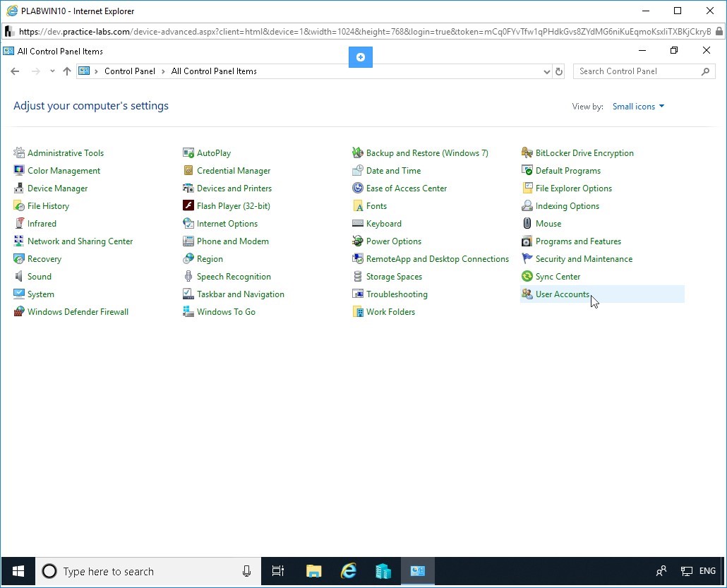Click the Taskbar and Navigation link
The height and width of the screenshot is (588, 727).
(240, 294)
